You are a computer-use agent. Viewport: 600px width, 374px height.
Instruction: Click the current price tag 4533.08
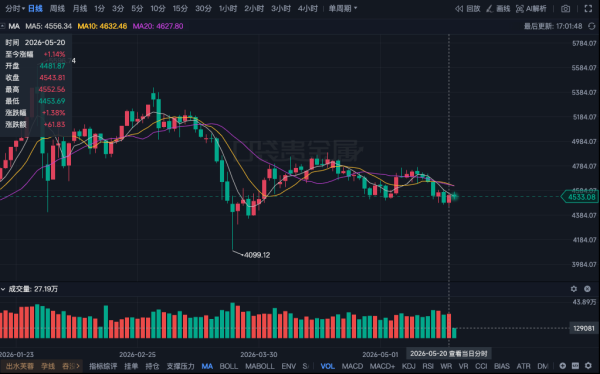tap(579, 197)
